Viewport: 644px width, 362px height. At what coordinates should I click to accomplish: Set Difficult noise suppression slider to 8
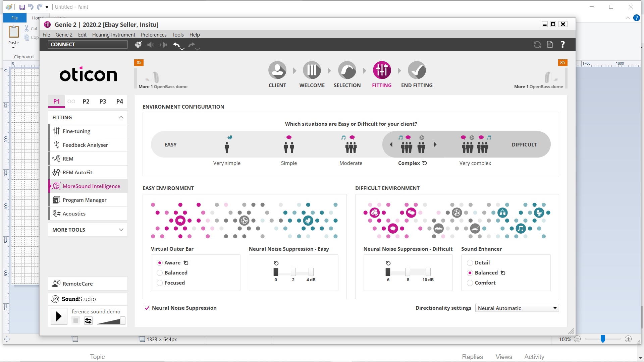(408, 272)
